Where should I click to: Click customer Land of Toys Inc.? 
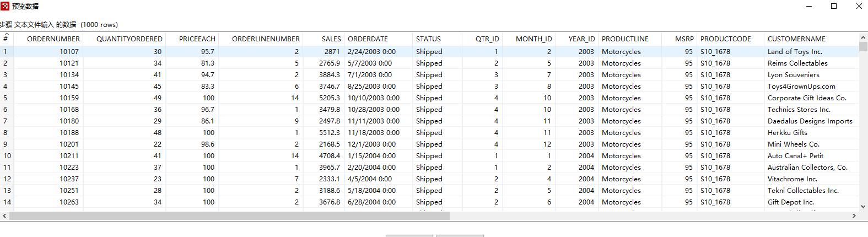click(795, 52)
